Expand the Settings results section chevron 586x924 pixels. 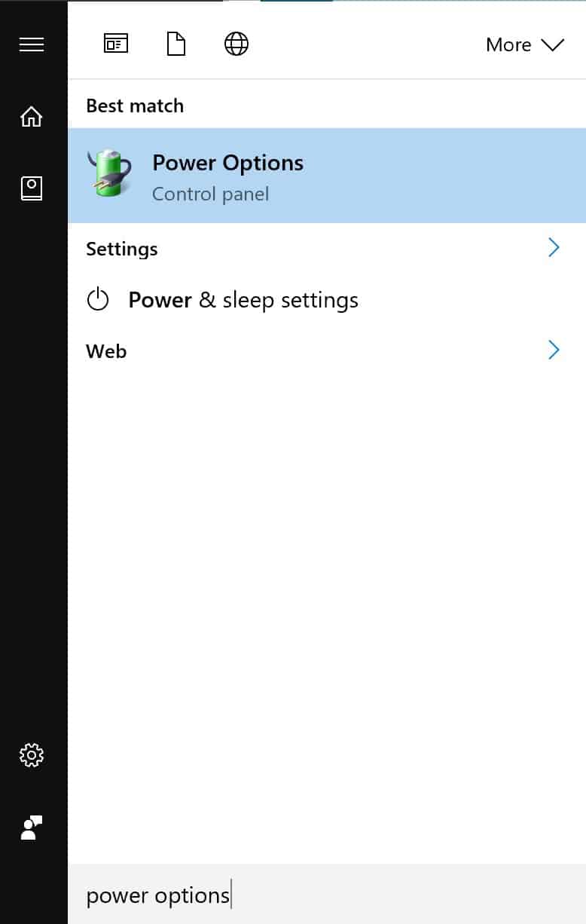[x=554, y=247]
